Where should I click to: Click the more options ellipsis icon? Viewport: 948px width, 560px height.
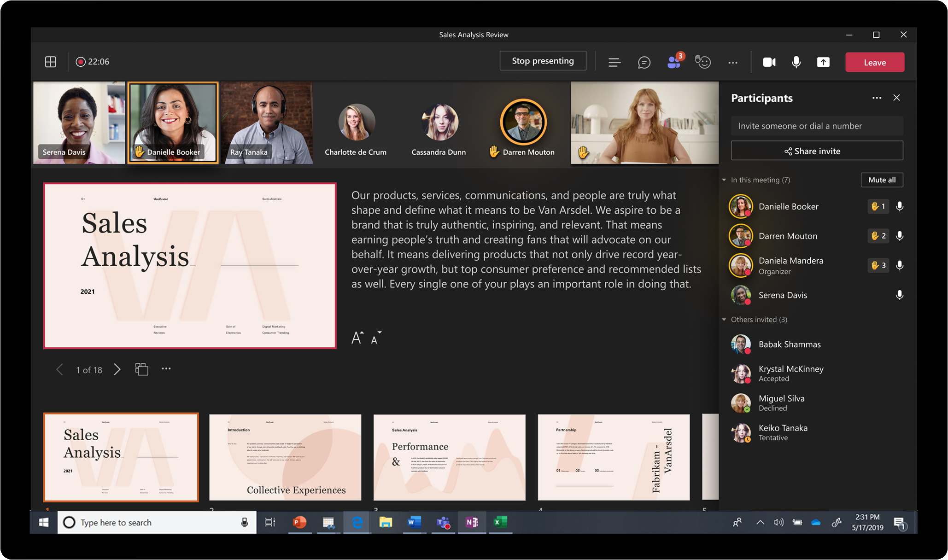coord(733,62)
